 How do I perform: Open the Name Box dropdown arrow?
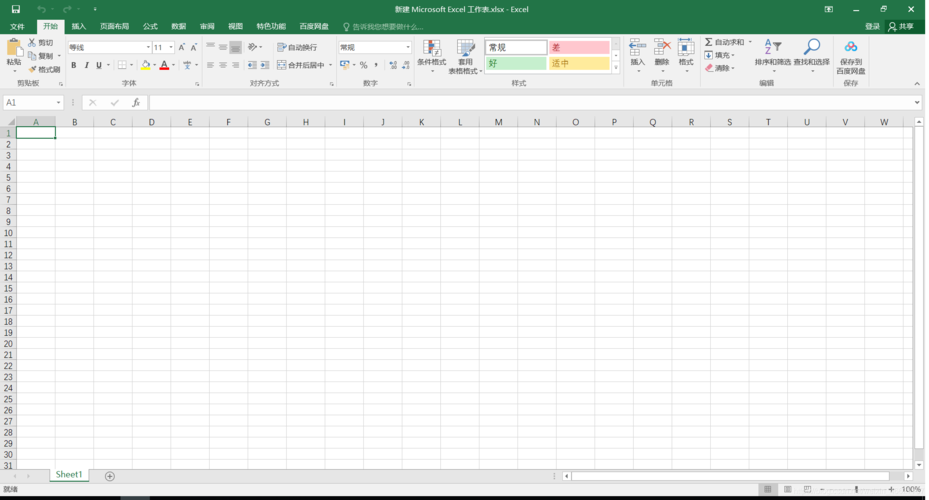[x=58, y=102]
